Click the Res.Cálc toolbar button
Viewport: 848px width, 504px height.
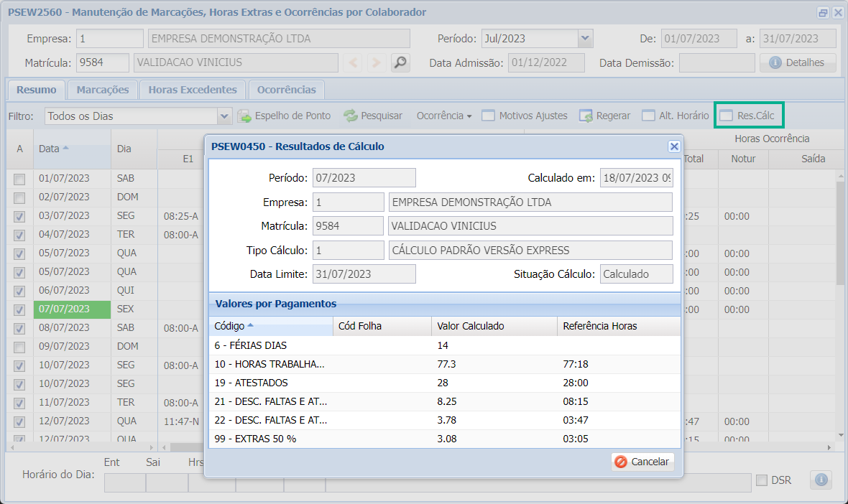pos(749,116)
